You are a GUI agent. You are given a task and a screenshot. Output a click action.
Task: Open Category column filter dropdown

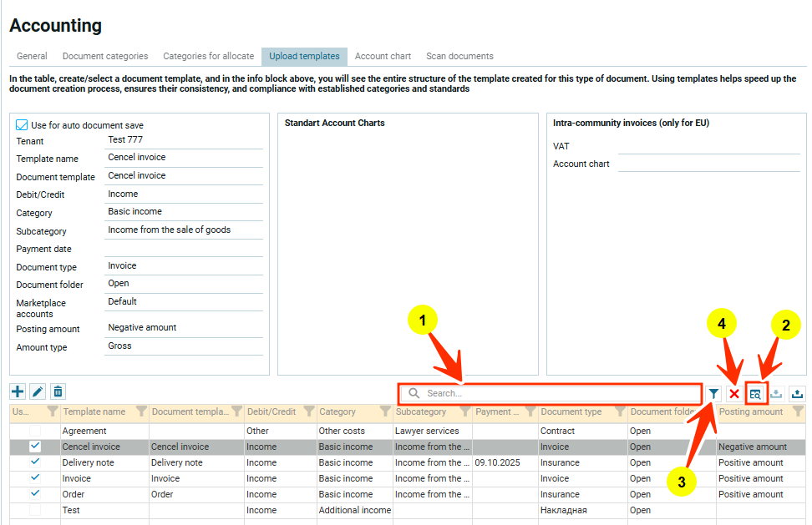[x=384, y=411]
